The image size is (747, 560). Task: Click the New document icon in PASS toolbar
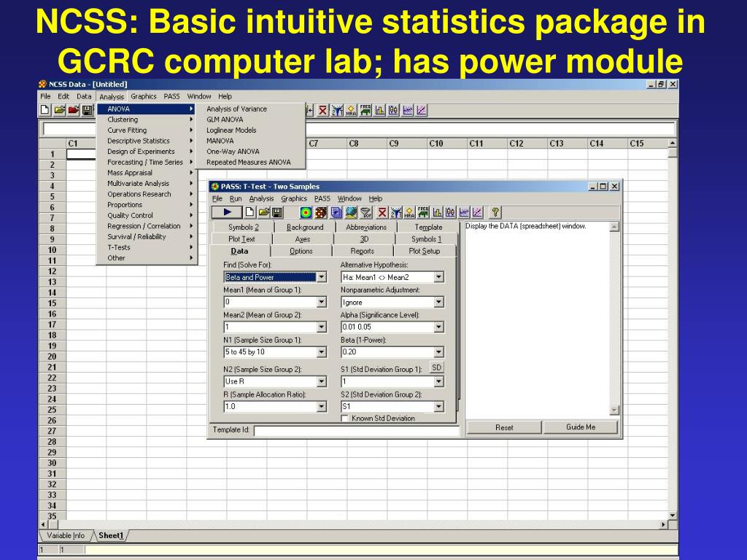[249, 212]
